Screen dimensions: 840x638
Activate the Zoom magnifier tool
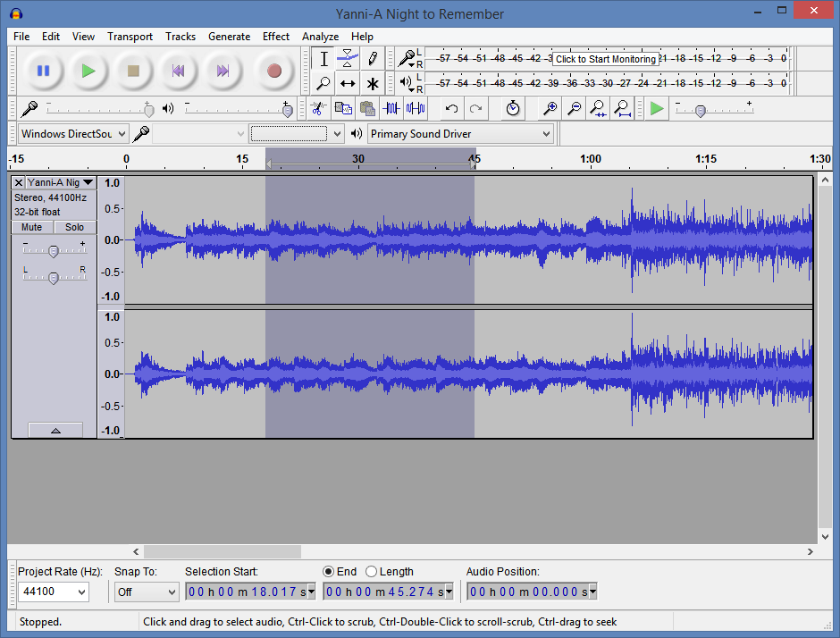(323, 83)
